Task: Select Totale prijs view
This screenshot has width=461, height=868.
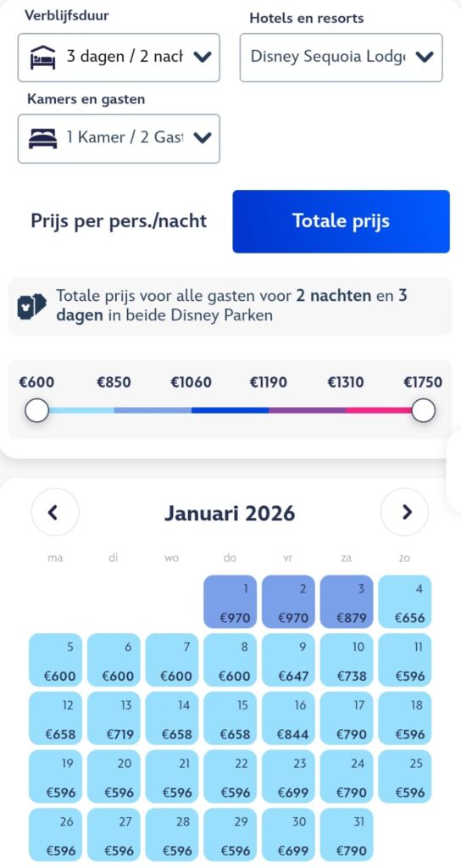Action: tap(341, 221)
